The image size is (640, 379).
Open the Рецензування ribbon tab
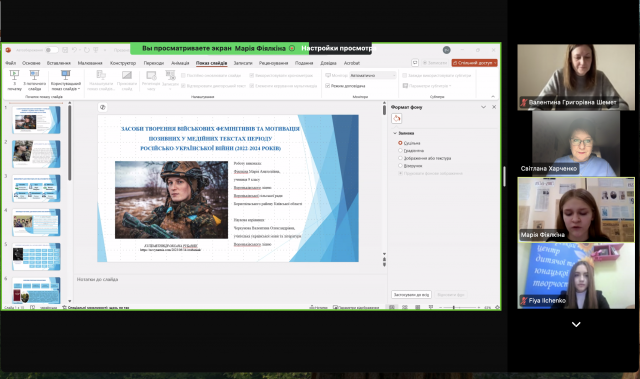click(273, 63)
